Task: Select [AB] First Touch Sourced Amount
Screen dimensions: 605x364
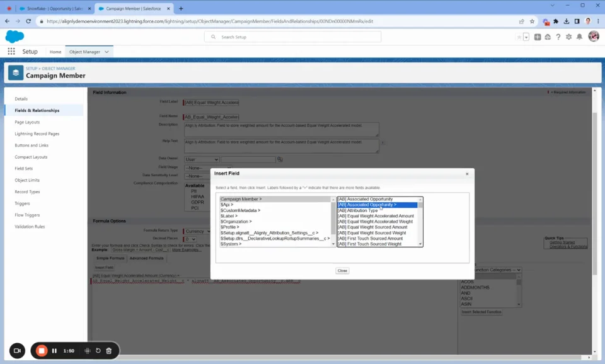Action: (377, 238)
